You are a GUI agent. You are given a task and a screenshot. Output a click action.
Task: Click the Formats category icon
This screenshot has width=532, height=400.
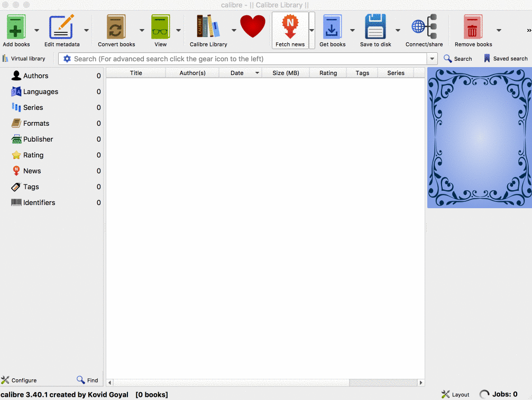pyautogui.click(x=16, y=123)
